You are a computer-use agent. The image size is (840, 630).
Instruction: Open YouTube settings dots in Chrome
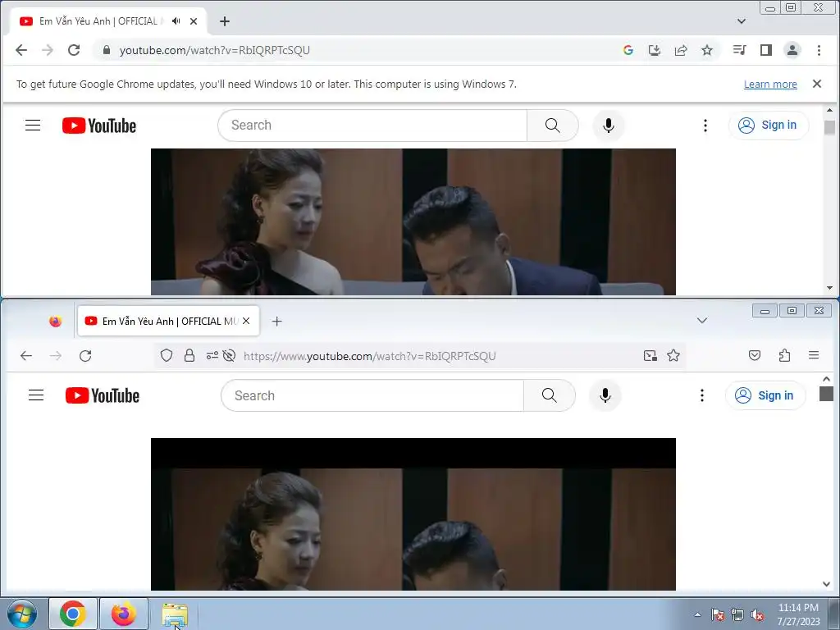705,126
